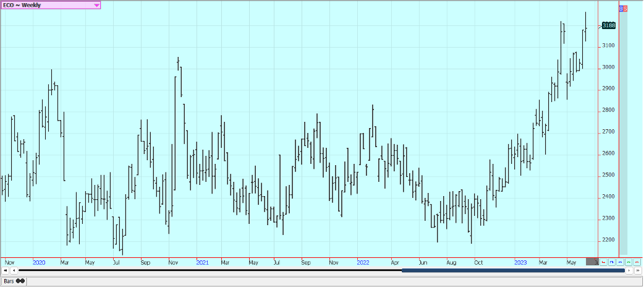Open the ECO ~ Weekly symbol dropdown
Image resolution: width=644 pixels, height=287 pixels.
tap(51, 5)
